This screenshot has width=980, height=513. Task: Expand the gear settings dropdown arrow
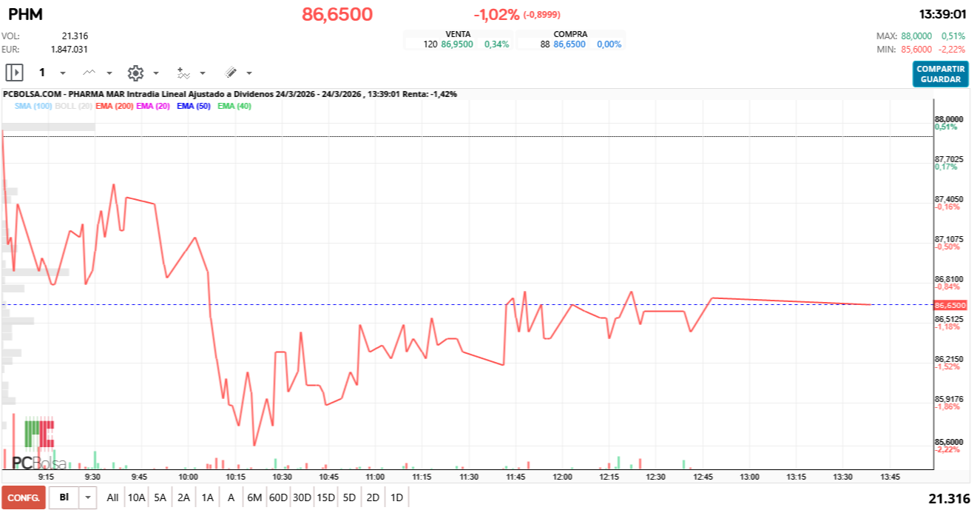pos(155,74)
